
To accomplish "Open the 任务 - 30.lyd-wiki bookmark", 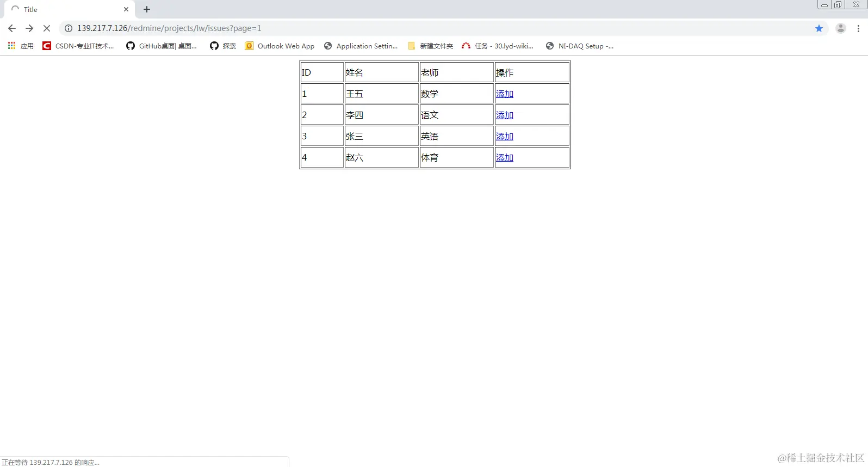I will tap(498, 46).
